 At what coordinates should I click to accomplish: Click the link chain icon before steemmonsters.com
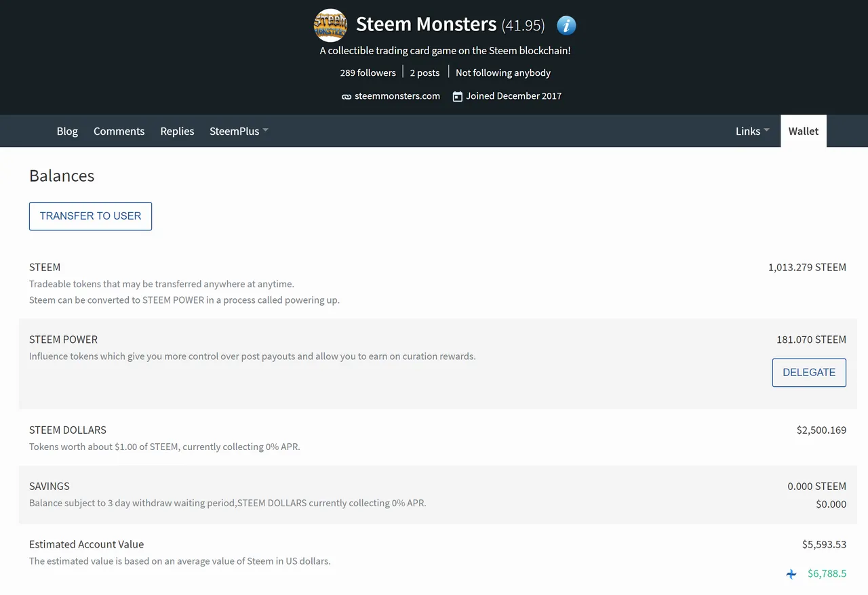coord(347,97)
